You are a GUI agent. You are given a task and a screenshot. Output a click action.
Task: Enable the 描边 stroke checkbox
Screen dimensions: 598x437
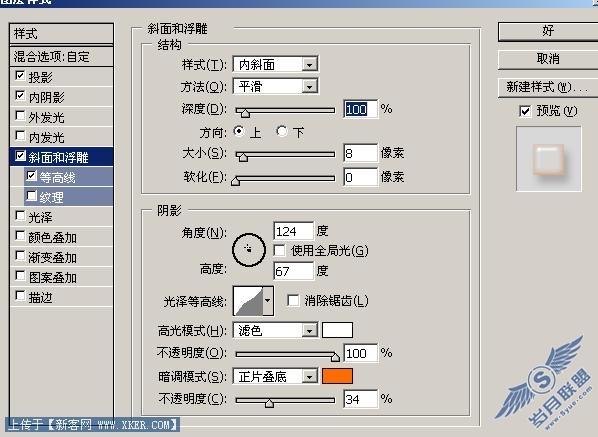point(20,296)
